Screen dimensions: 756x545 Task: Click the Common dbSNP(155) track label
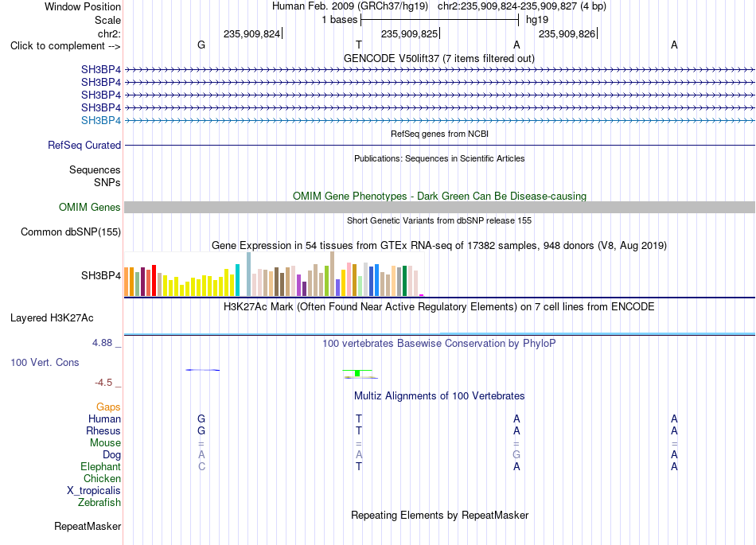[70, 232]
